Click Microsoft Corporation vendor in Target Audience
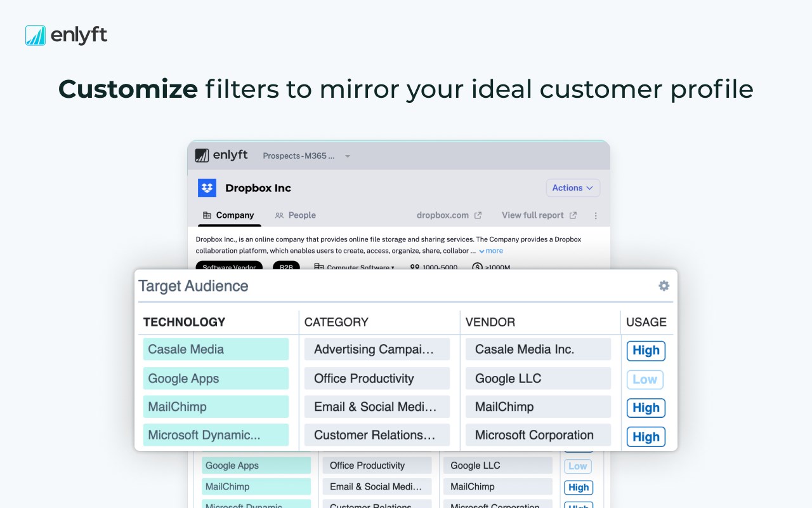This screenshot has width=812, height=508. 538,435
